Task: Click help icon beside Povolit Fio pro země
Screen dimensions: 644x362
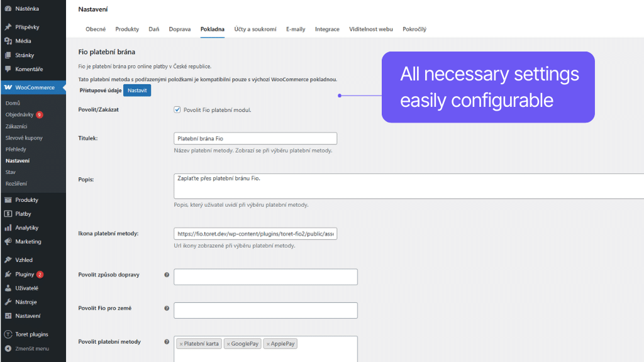Action: (x=167, y=308)
